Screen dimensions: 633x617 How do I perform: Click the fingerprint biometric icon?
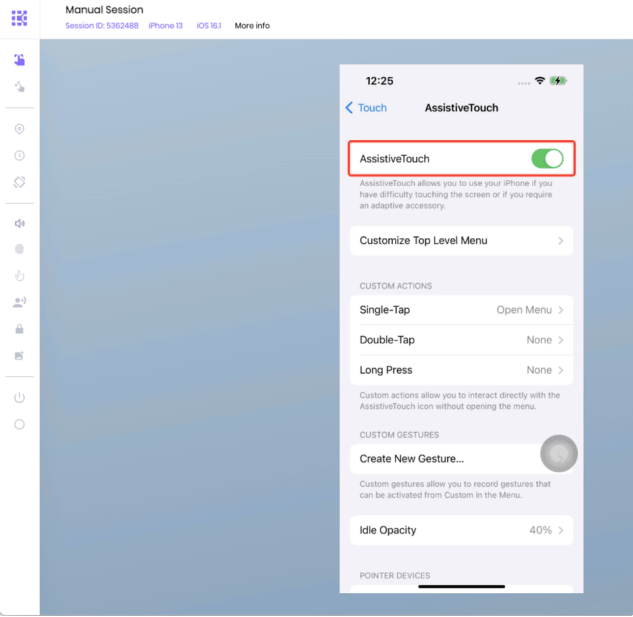19,249
